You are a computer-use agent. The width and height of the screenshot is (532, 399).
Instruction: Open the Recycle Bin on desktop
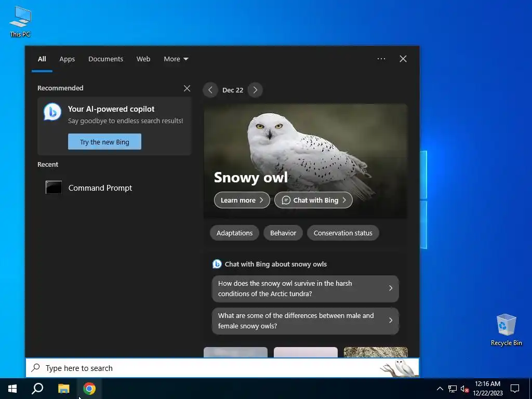click(506, 330)
